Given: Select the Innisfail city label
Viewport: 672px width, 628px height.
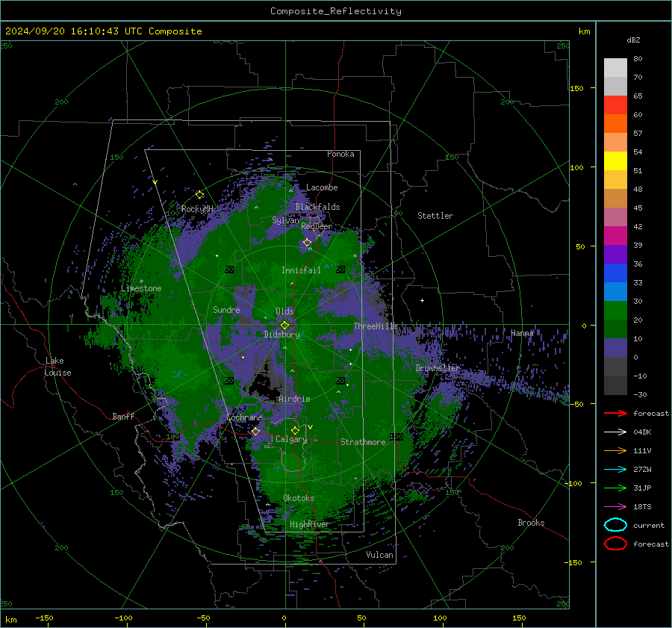Looking at the screenshot, I should coord(301,270).
